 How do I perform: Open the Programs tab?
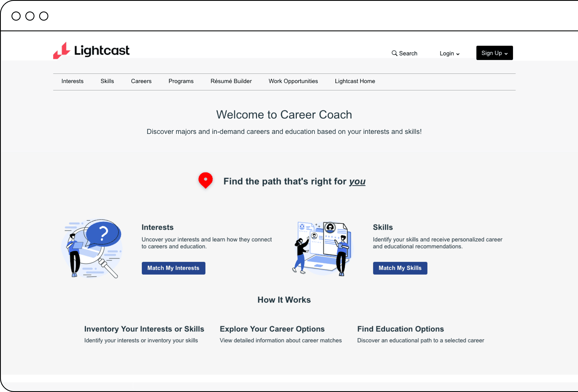pyautogui.click(x=181, y=81)
